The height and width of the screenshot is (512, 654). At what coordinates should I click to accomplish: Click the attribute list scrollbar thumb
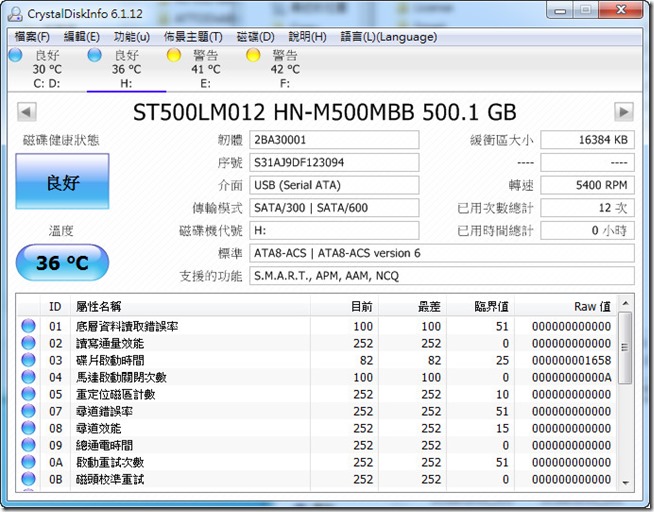(x=625, y=348)
